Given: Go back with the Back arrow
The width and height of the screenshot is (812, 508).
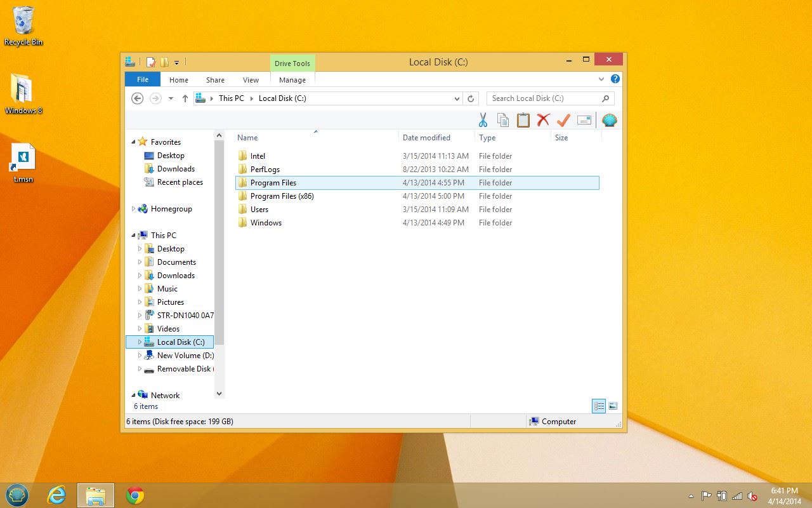Looking at the screenshot, I should [137, 98].
